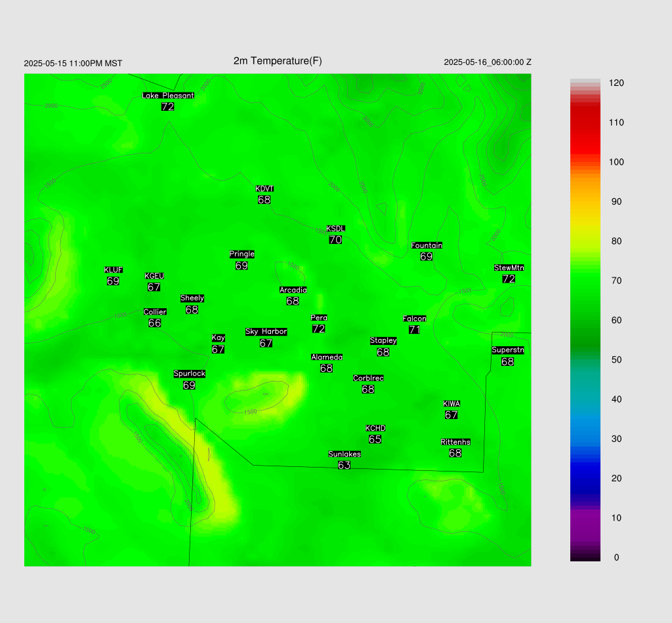Click the KCHD station label
This screenshot has width=672, height=623.
click(x=375, y=428)
